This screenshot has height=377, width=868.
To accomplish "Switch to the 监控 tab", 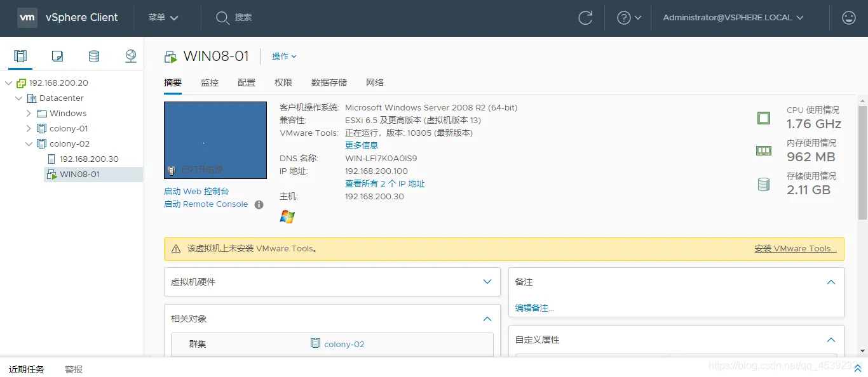I will (x=210, y=83).
